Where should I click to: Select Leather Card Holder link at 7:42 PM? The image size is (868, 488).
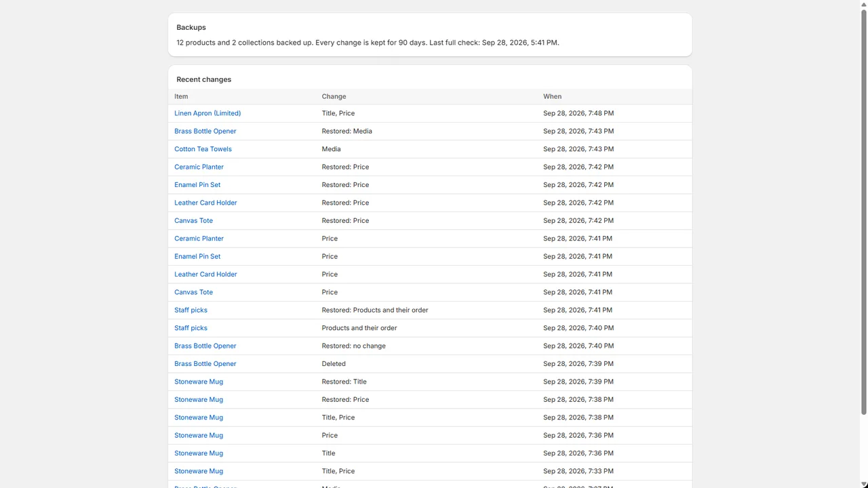205,203
